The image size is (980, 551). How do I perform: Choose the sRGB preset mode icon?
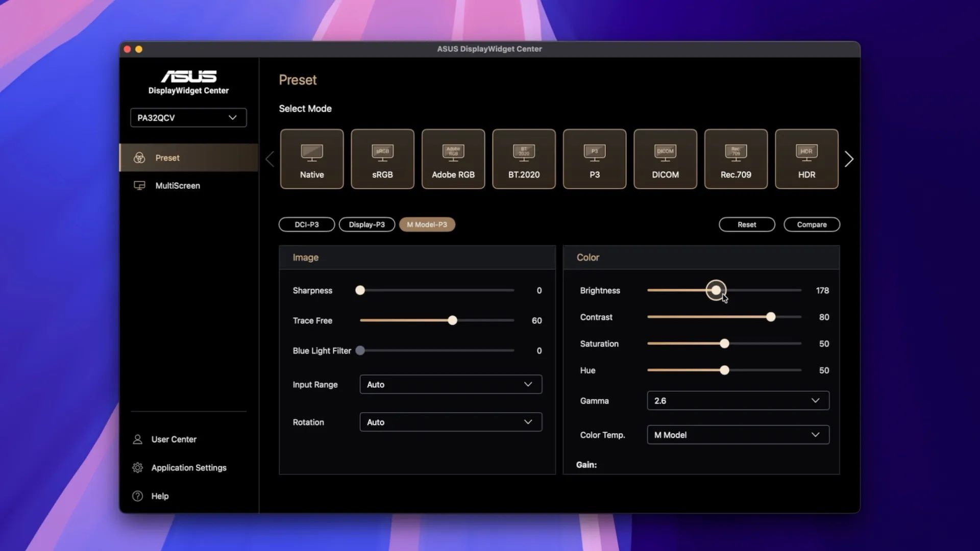pos(382,153)
